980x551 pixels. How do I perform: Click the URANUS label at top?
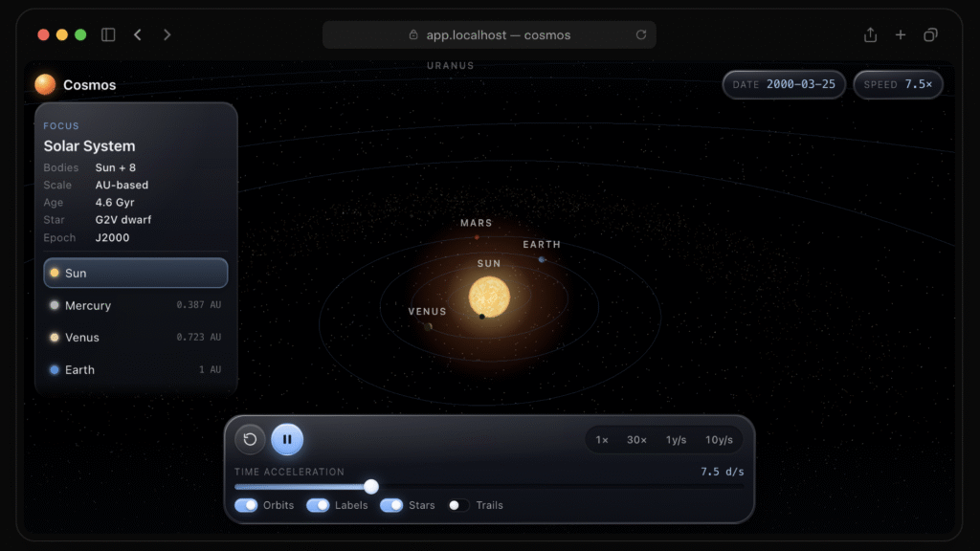[x=451, y=66]
